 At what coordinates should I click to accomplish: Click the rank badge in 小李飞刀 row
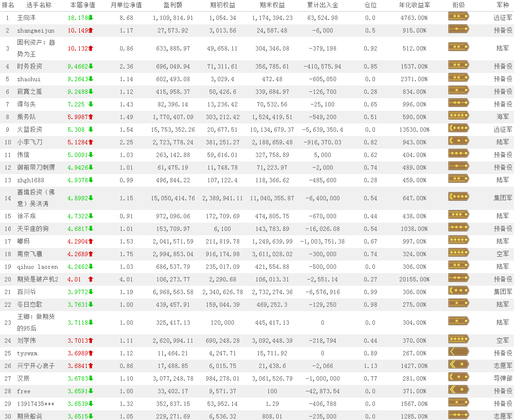click(458, 141)
